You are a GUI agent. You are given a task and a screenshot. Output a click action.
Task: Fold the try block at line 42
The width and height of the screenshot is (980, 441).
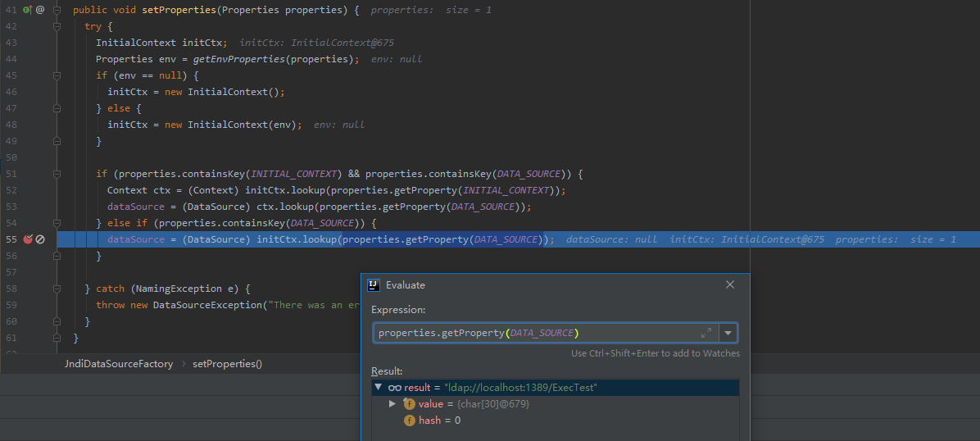point(57,26)
